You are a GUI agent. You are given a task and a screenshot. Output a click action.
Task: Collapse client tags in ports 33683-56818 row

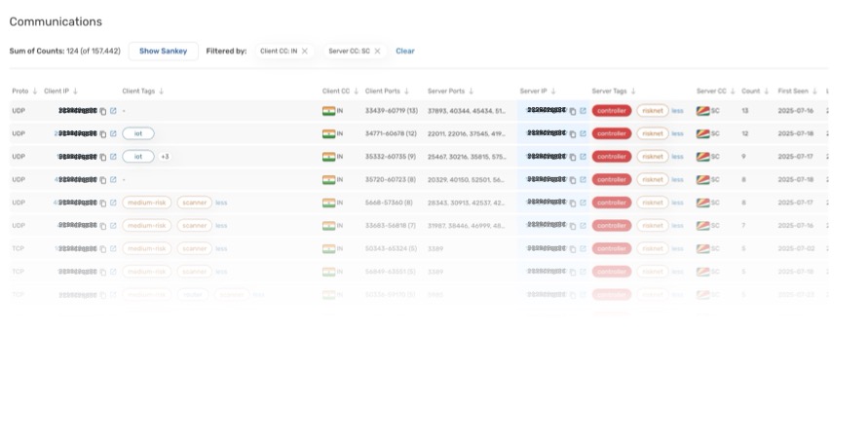(221, 226)
